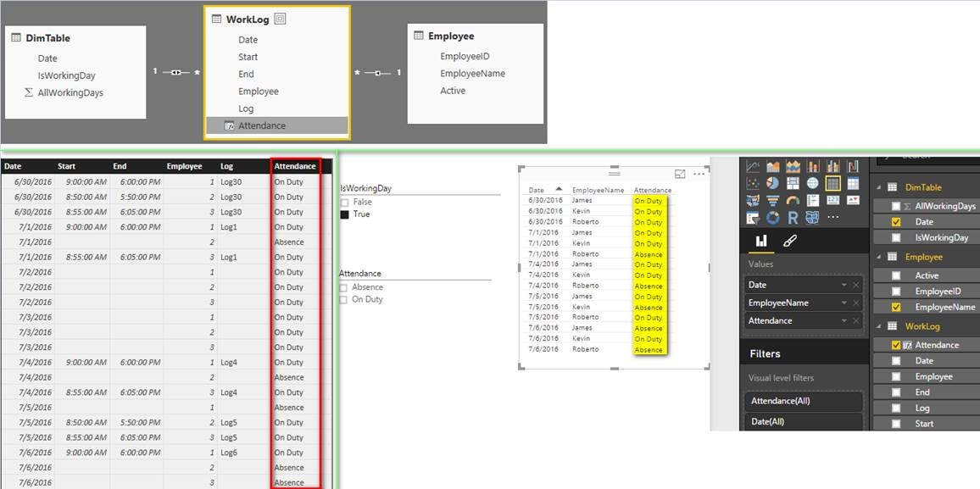This screenshot has width=980, height=489.
Task: Open Date field dropdown in Values
Action: point(844,285)
